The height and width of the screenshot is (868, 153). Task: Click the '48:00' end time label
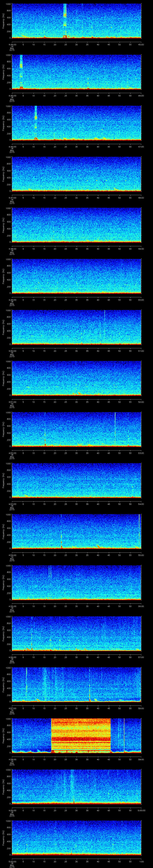pos(141,198)
